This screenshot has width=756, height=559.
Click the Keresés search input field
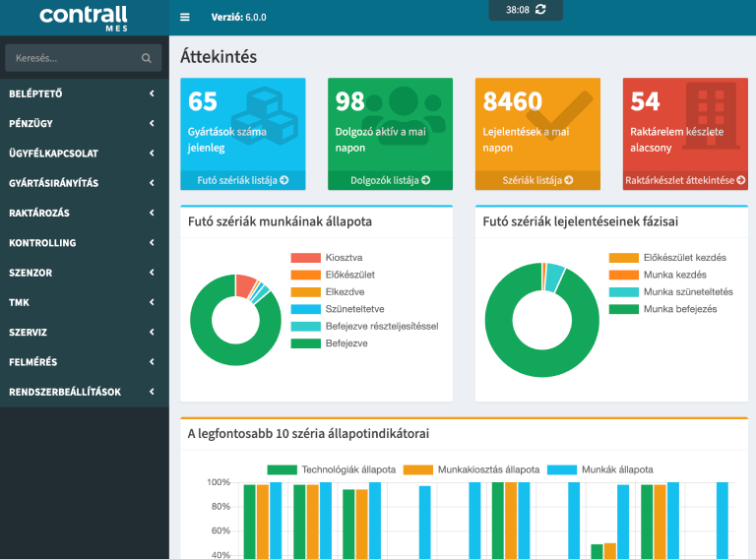tap(74, 59)
